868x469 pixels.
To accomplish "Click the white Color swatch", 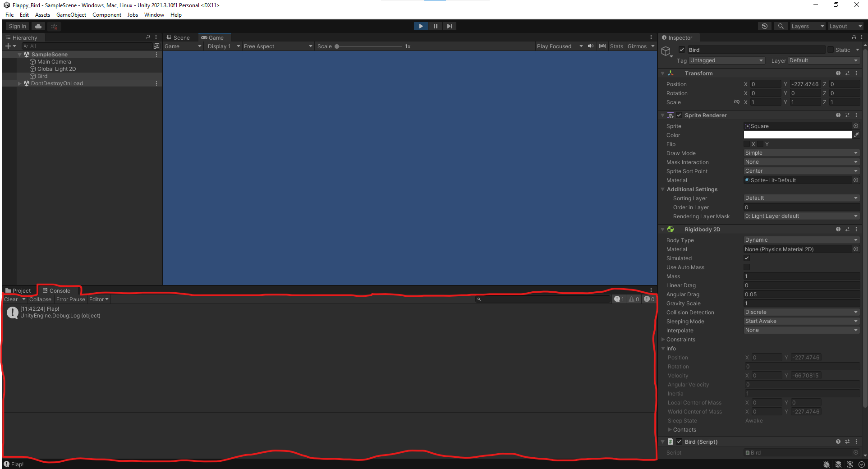I will 797,135.
